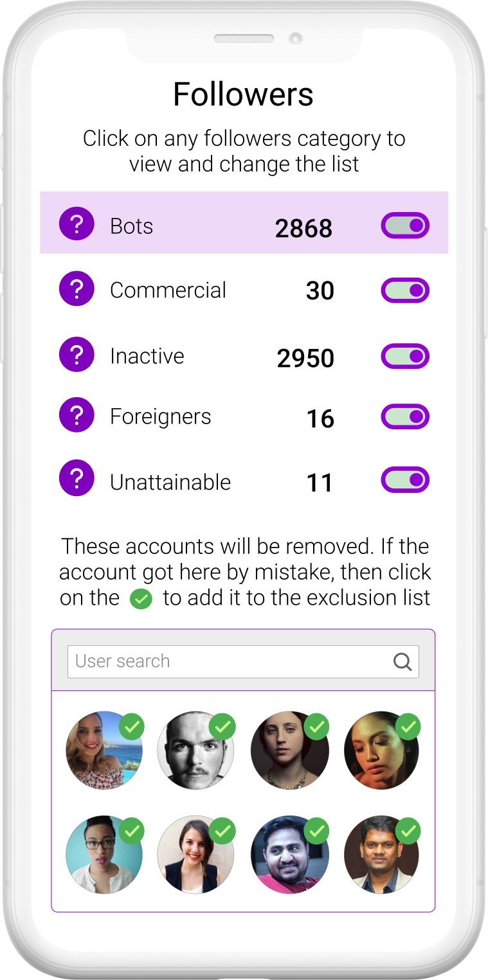Disable the Foreigners removal switch
The image size is (488, 980).
pyautogui.click(x=404, y=416)
